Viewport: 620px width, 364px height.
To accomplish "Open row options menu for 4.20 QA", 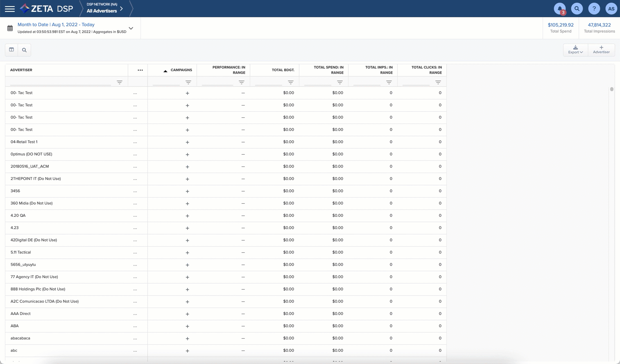I will tap(135, 216).
